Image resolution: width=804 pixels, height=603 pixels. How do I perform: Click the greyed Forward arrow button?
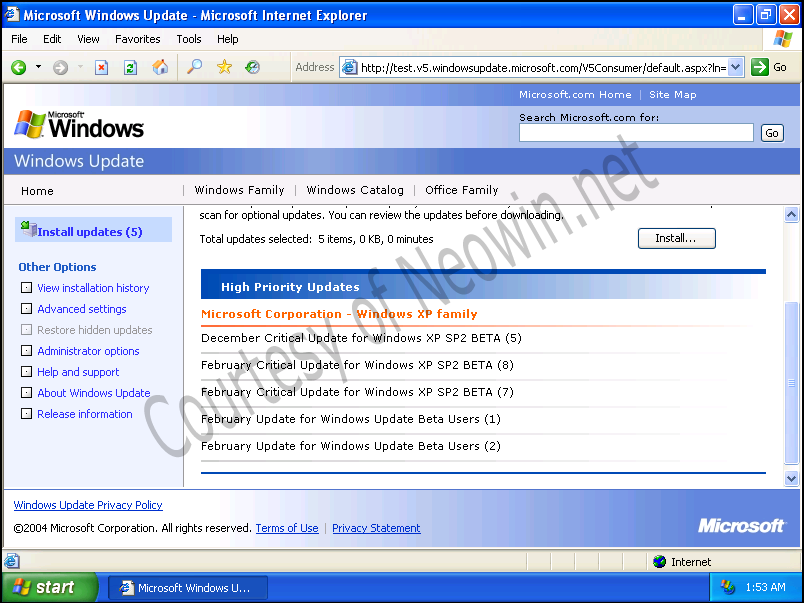point(61,67)
